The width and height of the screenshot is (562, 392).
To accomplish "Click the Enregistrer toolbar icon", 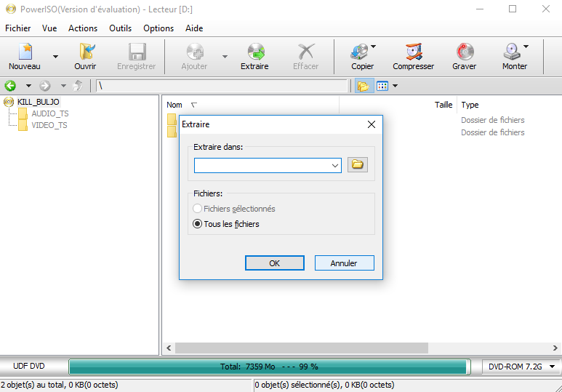I will pyautogui.click(x=137, y=52).
